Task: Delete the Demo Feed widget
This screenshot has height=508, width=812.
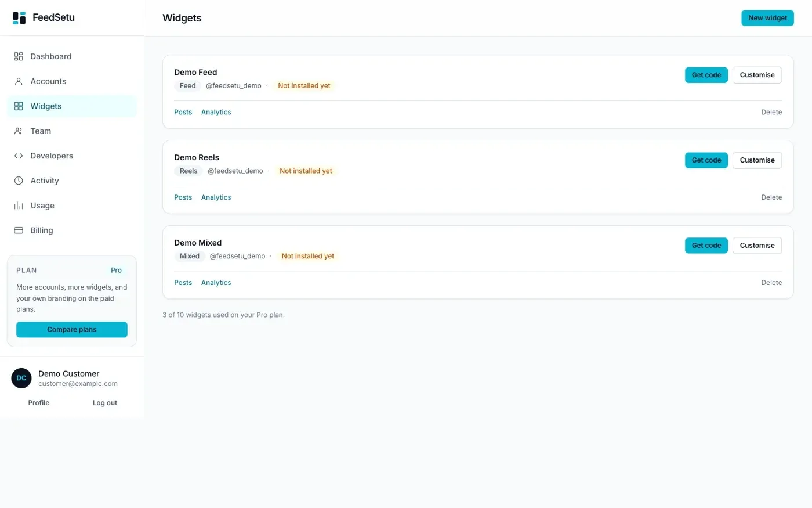Action: pyautogui.click(x=771, y=112)
